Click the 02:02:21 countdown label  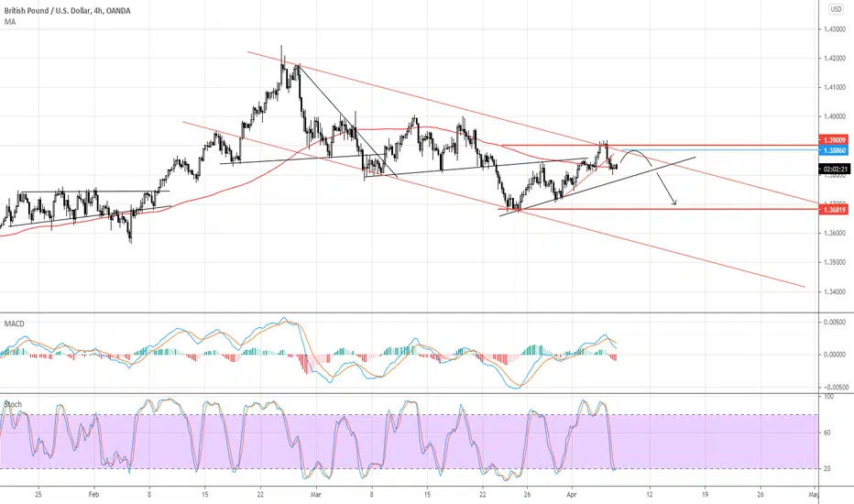[x=834, y=170]
